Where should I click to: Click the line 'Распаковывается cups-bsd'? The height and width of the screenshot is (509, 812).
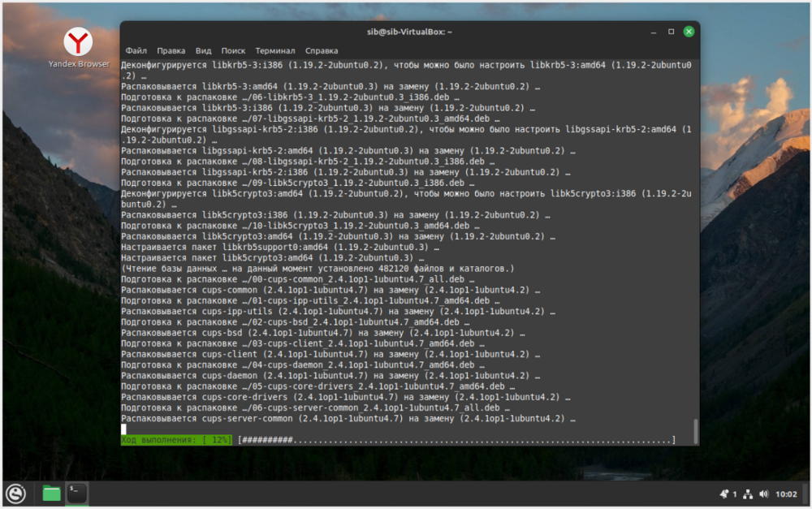323,333
